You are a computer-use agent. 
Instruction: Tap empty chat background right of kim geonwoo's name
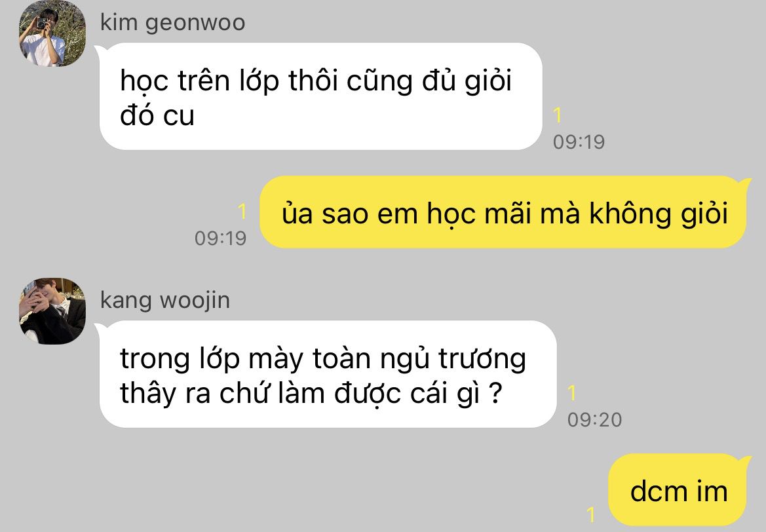(x=489, y=22)
